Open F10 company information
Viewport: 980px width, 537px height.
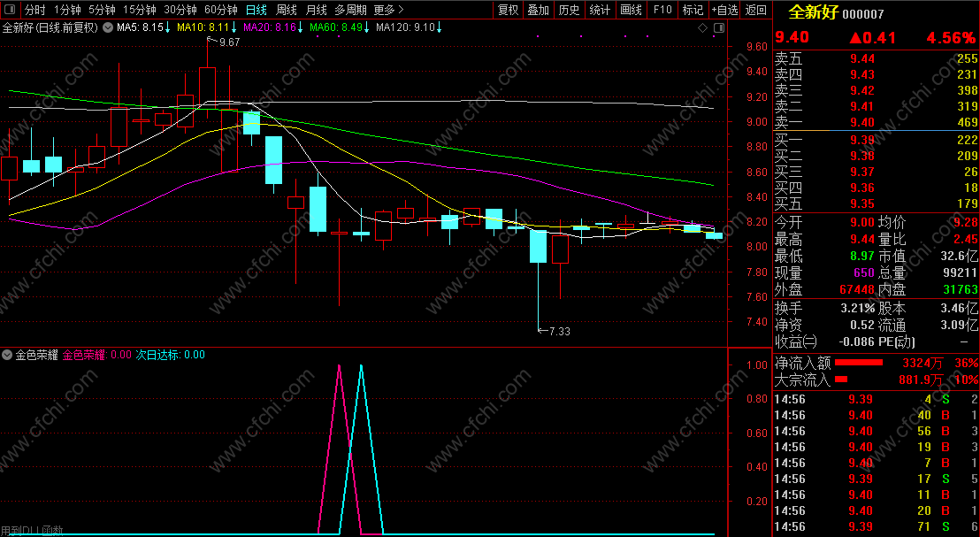coord(662,10)
